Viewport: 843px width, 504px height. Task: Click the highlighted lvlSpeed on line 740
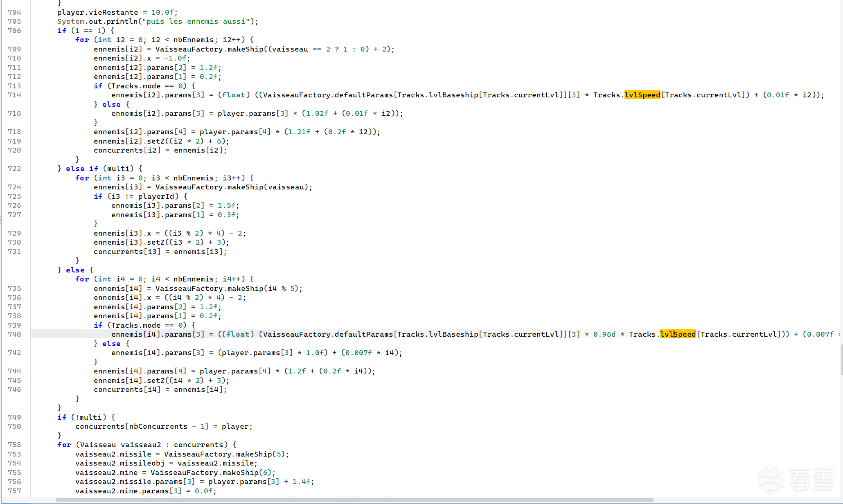678,334
